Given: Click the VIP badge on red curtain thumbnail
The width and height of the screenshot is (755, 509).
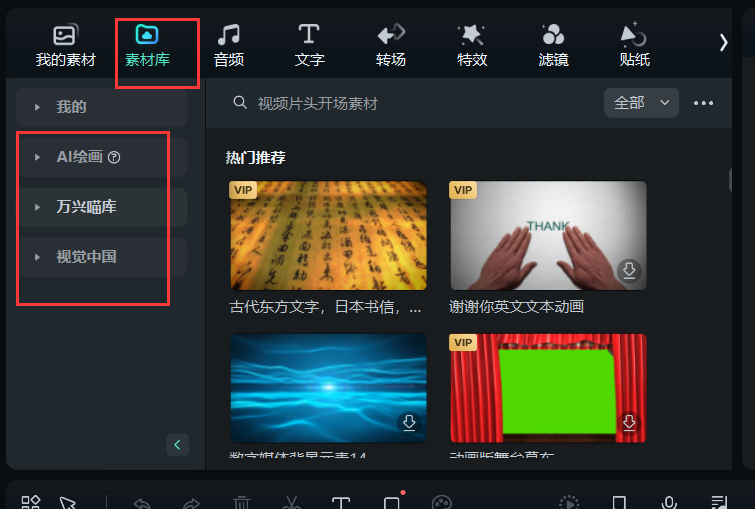Looking at the screenshot, I should point(463,342).
